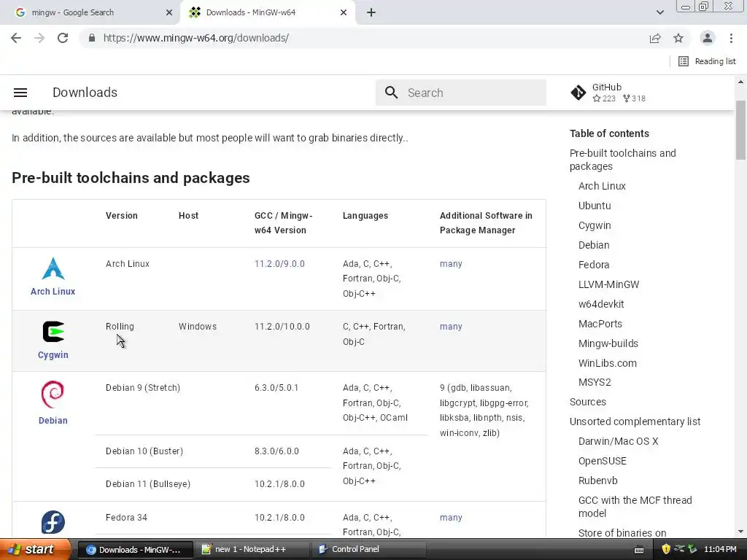Screen dimensions: 747x560
Task: Jump to MSYS2 in table of contents
Action: coord(595,382)
